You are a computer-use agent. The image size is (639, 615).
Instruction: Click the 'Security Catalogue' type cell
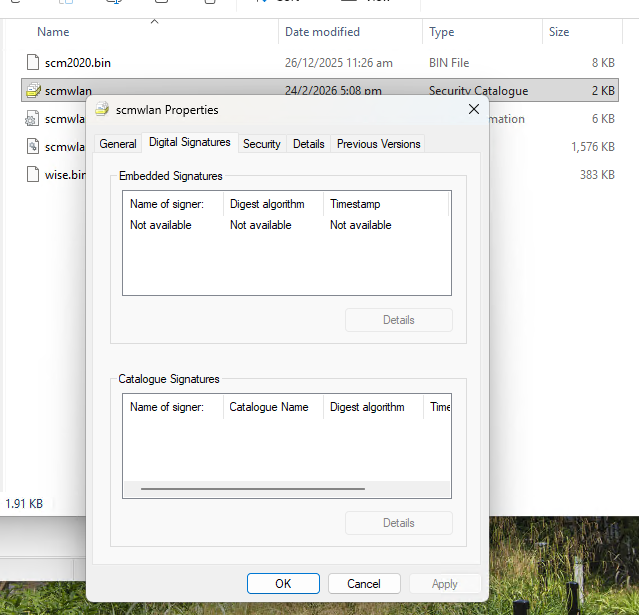coord(478,90)
